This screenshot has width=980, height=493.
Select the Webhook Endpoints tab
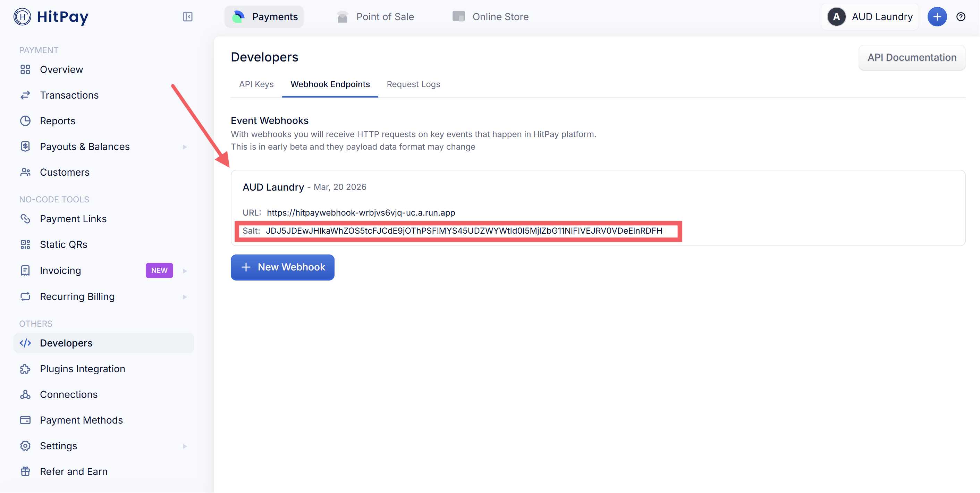pyautogui.click(x=330, y=84)
